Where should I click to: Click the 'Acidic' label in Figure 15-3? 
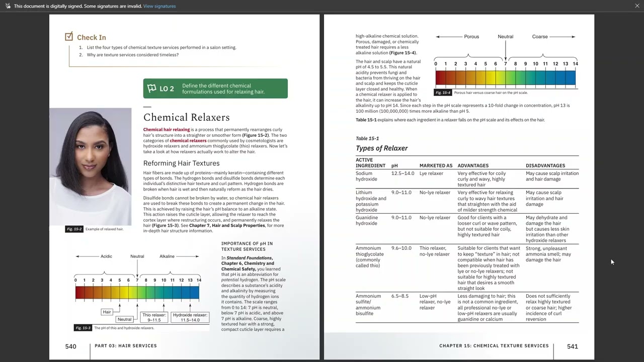[x=106, y=256]
